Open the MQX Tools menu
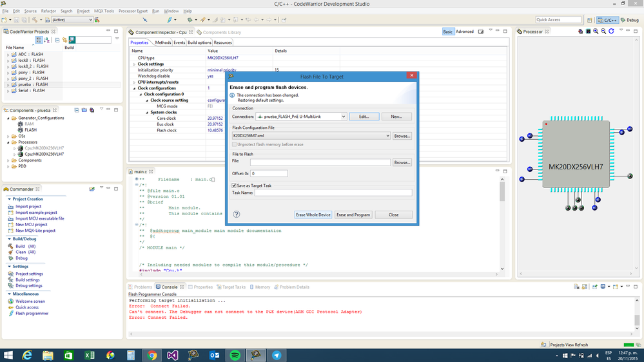This screenshot has width=644, height=362. (104, 11)
